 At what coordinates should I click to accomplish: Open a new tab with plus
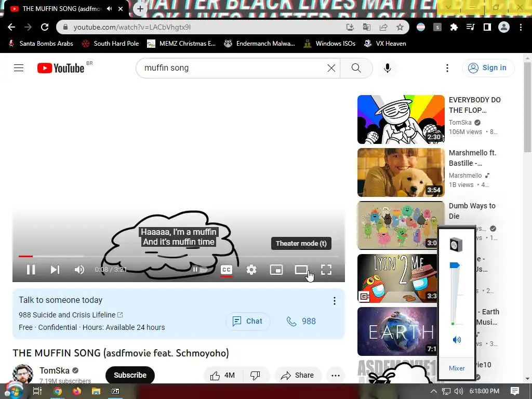pos(140,9)
